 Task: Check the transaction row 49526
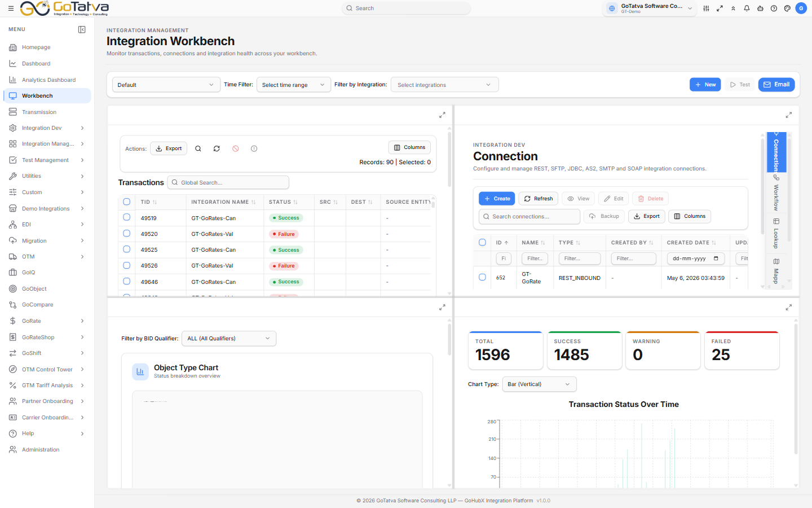(x=127, y=265)
